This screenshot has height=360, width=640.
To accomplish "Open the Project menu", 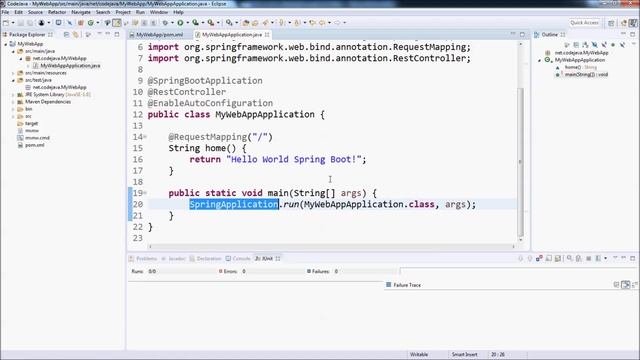I will tap(123, 12).
